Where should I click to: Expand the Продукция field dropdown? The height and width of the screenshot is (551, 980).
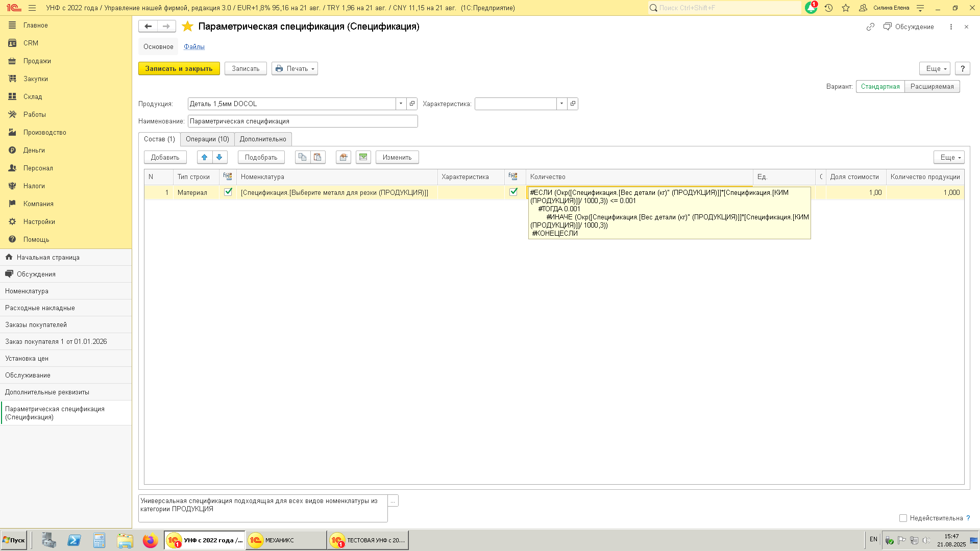click(x=401, y=104)
